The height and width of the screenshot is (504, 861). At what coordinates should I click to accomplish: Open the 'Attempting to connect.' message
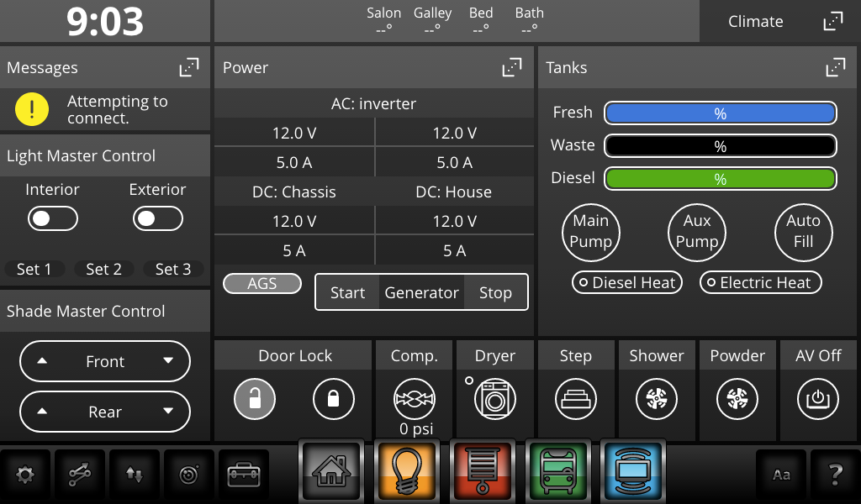118,109
